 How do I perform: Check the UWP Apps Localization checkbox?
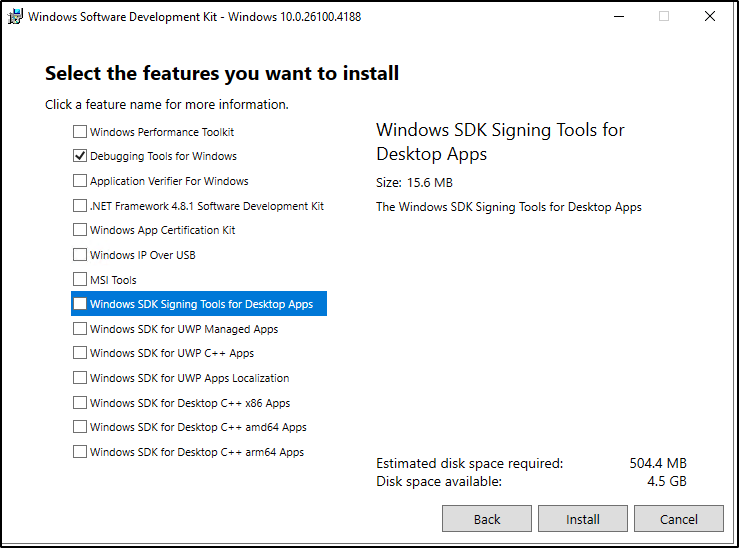(x=80, y=378)
